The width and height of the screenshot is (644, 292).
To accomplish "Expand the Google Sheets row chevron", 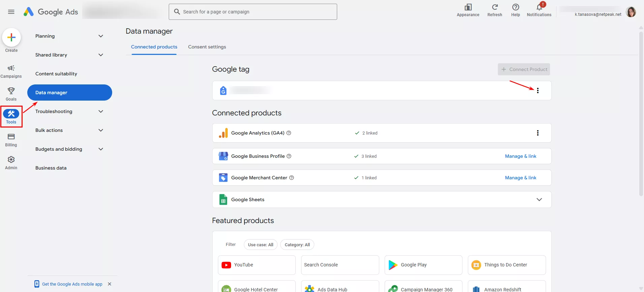I will click(x=539, y=199).
